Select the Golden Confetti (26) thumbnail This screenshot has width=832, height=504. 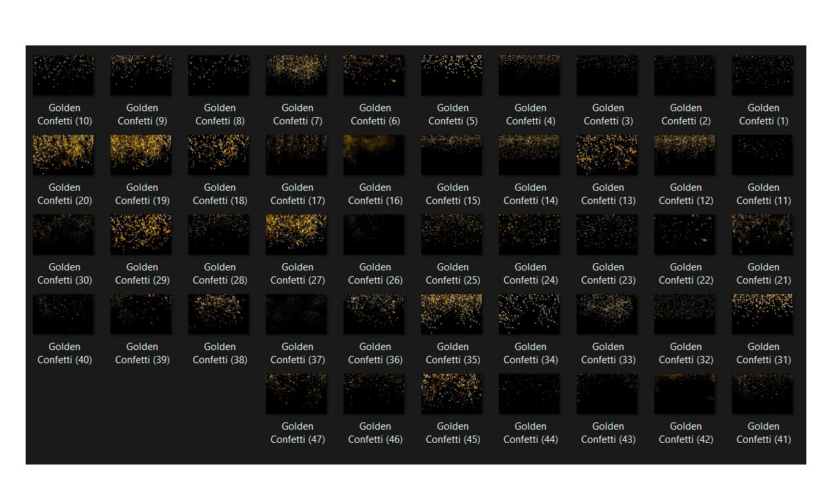374,234
